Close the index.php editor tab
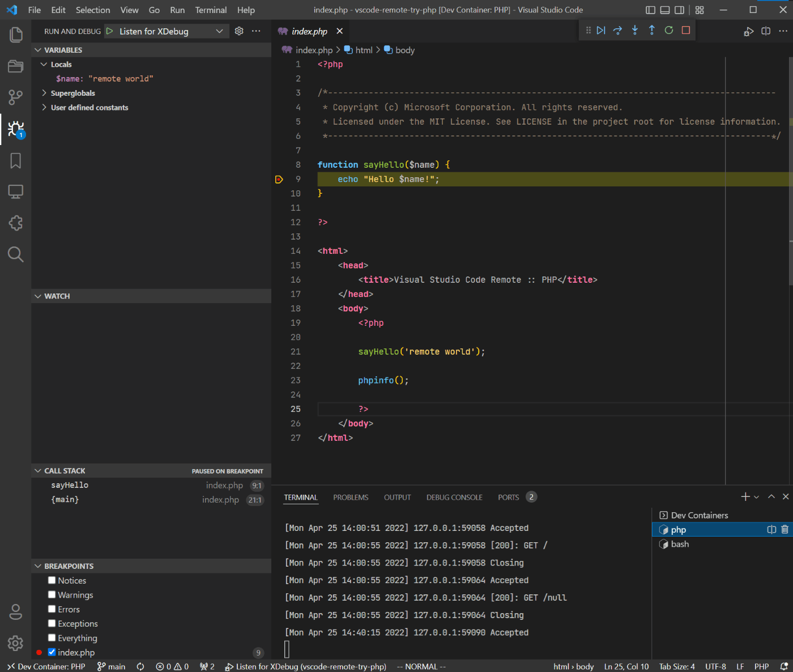793x672 pixels. click(340, 31)
